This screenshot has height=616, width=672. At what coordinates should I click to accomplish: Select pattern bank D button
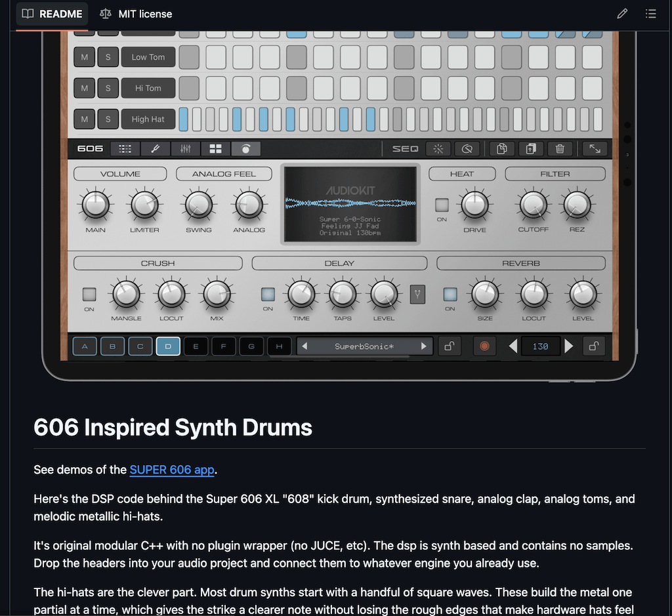coord(168,346)
